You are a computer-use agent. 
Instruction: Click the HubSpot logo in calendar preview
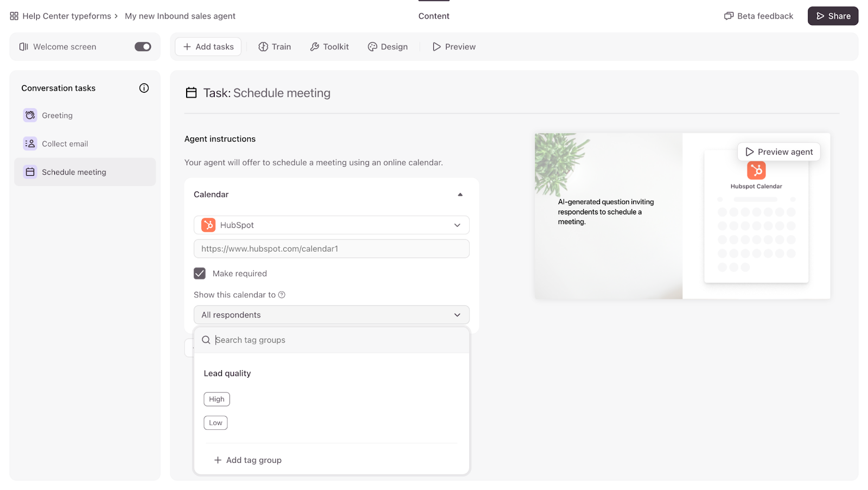[756, 170]
